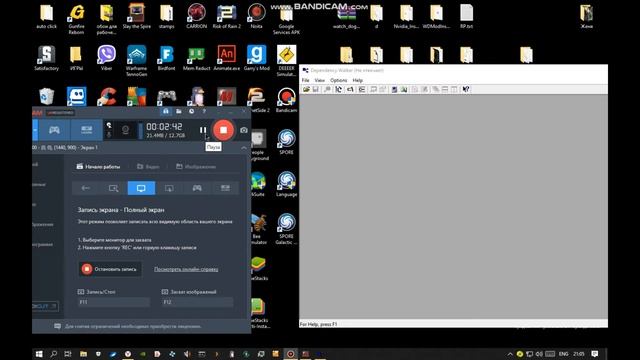The image size is (640, 360).
Task: Click the back arrow mode button
Action: 86,188
